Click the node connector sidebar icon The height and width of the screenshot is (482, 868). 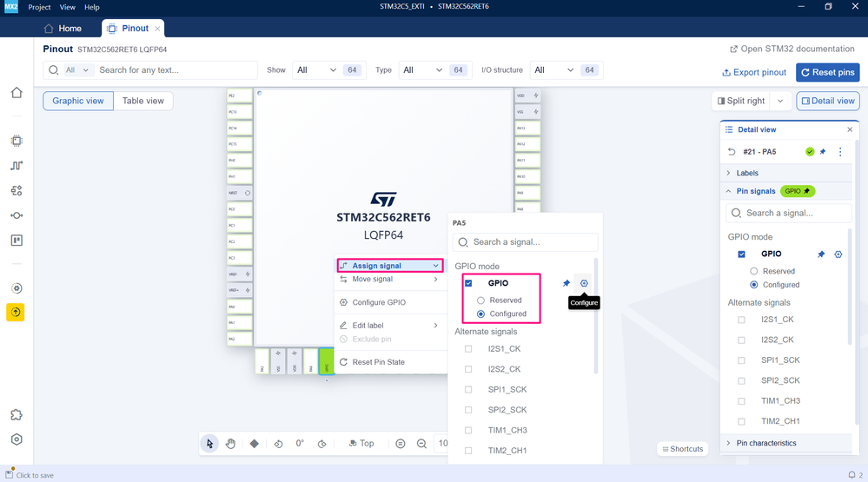tap(17, 215)
